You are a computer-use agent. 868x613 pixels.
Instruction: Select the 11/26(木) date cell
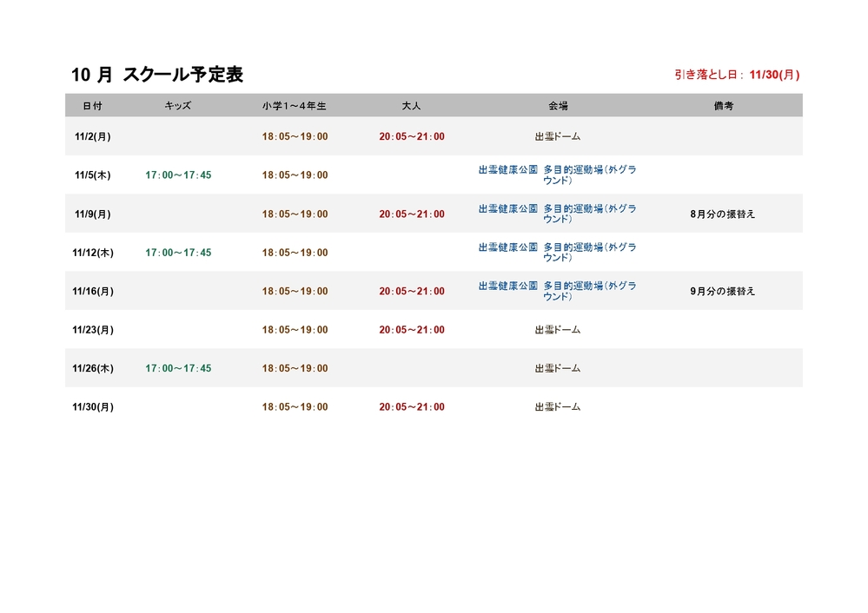click(x=92, y=368)
